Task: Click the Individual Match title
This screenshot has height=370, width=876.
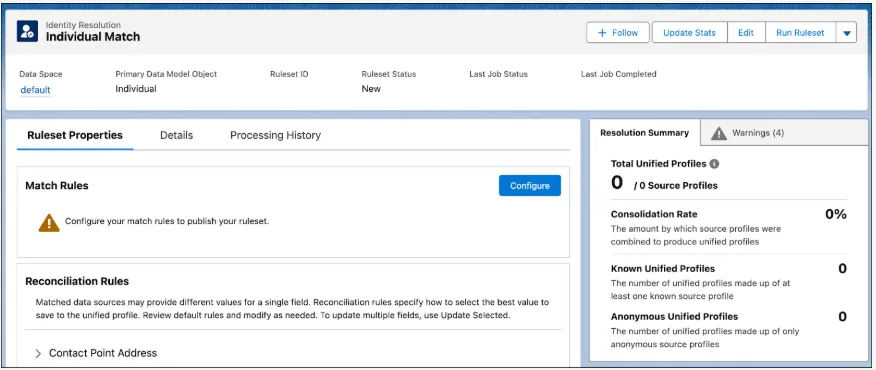Action: pyautogui.click(x=93, y=37)
